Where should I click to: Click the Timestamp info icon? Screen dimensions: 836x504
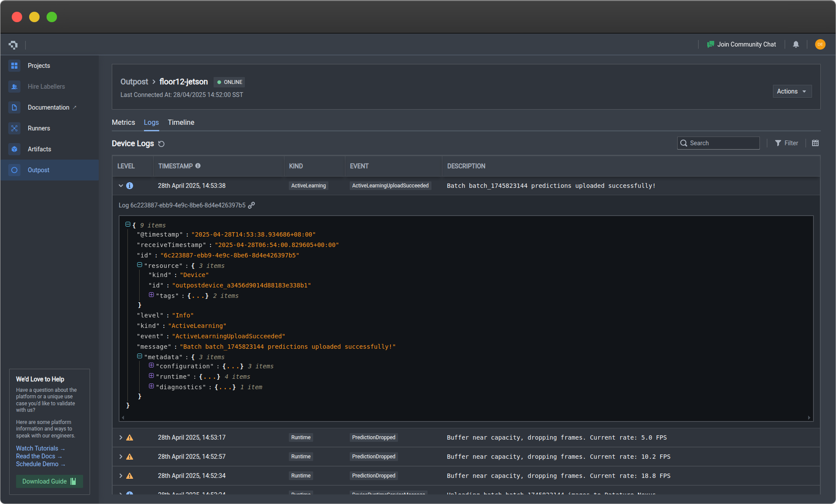tap(198, 166)
